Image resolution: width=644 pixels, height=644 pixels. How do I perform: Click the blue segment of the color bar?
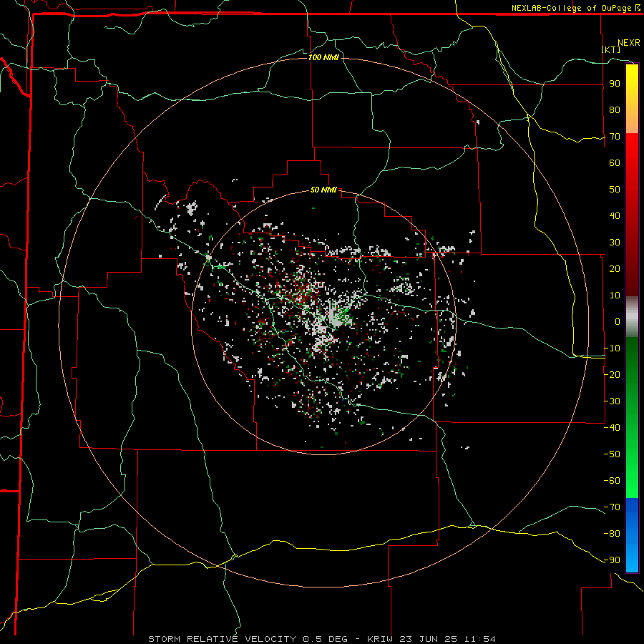(x=632, y=535)
